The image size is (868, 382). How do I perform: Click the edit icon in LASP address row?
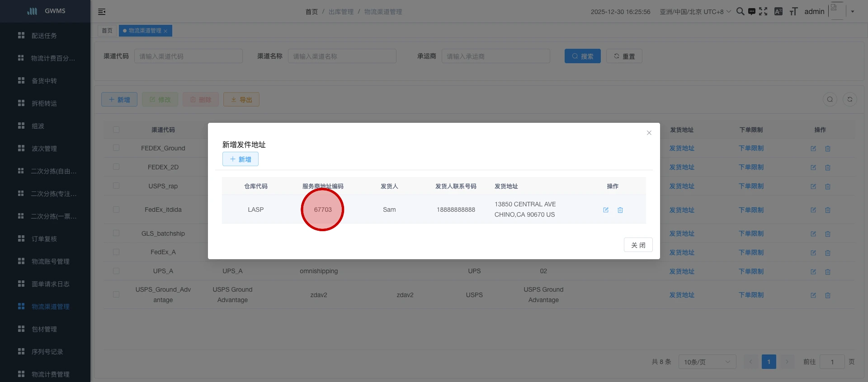[x=606, y=210]
